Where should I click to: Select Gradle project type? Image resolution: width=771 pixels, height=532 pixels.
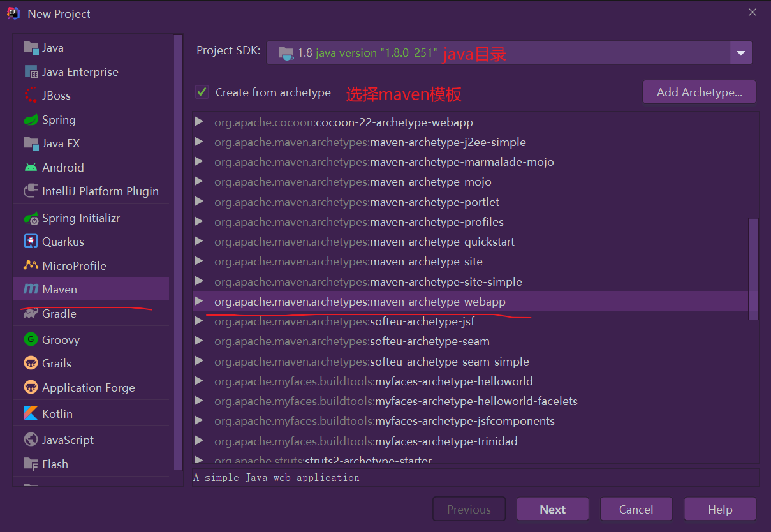point(91,313)
